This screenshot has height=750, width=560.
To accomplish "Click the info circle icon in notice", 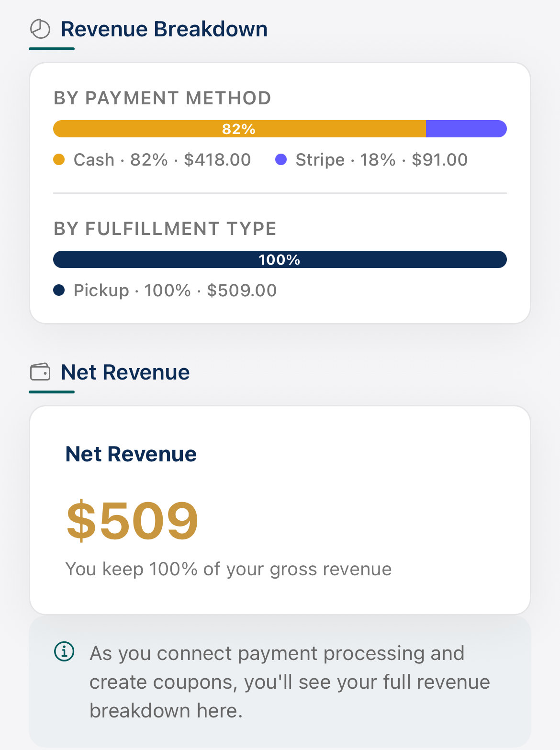I will (x=64, y=651).
